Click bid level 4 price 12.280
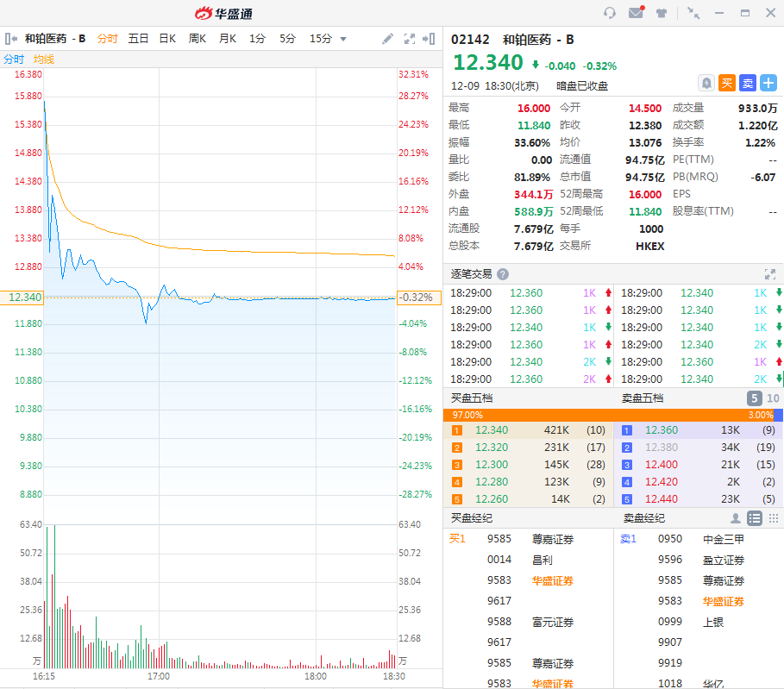784x689 pixels. 492,482
